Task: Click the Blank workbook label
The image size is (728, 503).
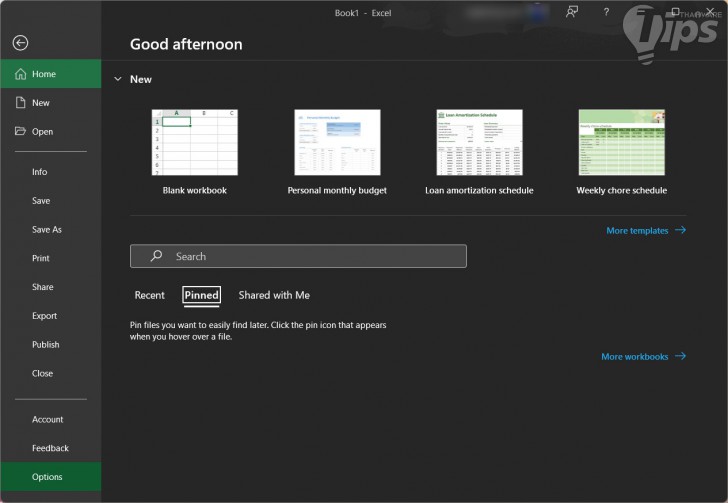Action: click(x=195, y=190)
